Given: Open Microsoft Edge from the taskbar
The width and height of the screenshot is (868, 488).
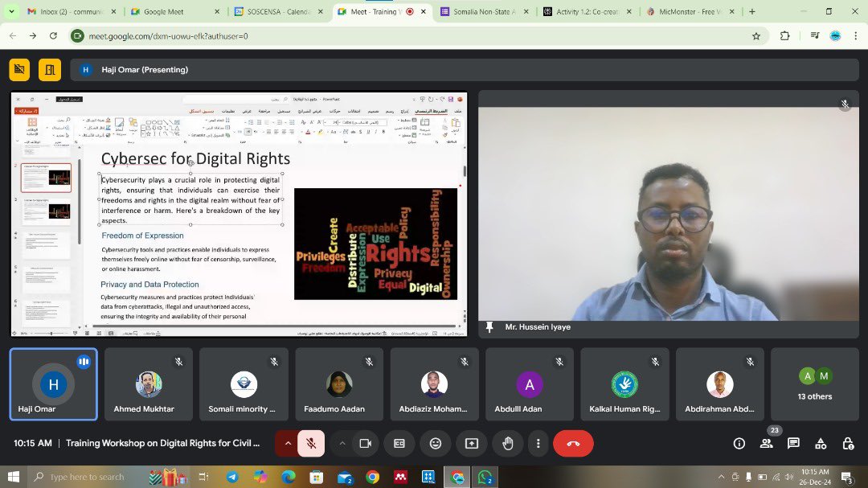Looking at the screenshot, I should 289,477.
